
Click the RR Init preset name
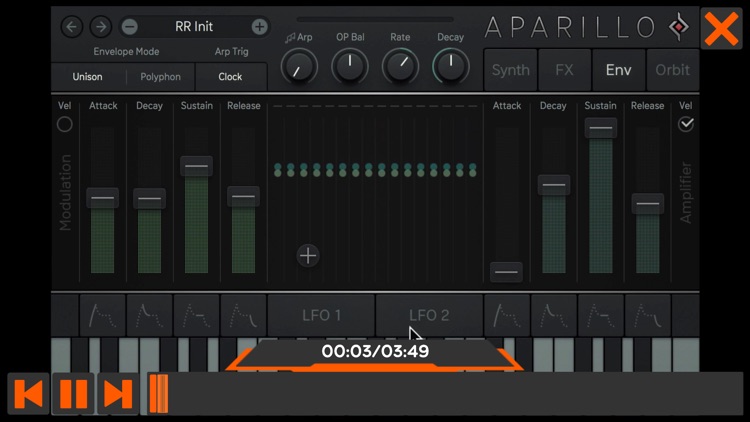tap(194, 27)
